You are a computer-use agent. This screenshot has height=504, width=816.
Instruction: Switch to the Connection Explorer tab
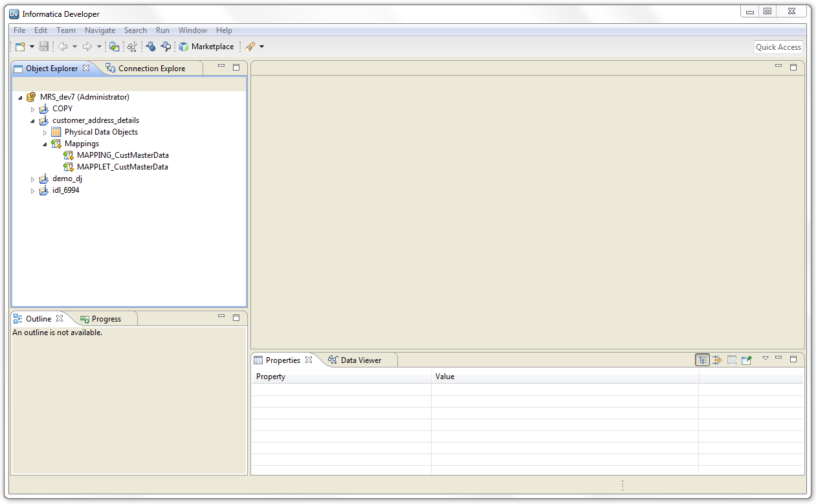point(151,68)
